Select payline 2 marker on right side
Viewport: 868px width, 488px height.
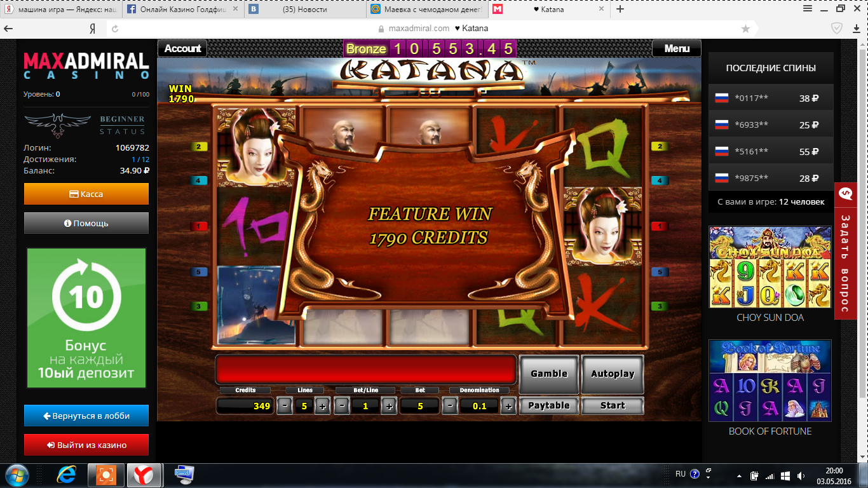coord(660,147)
